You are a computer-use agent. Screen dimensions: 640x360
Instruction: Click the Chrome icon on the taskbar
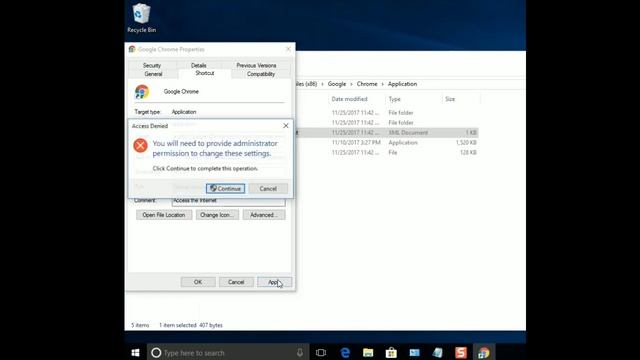point(484,353)
